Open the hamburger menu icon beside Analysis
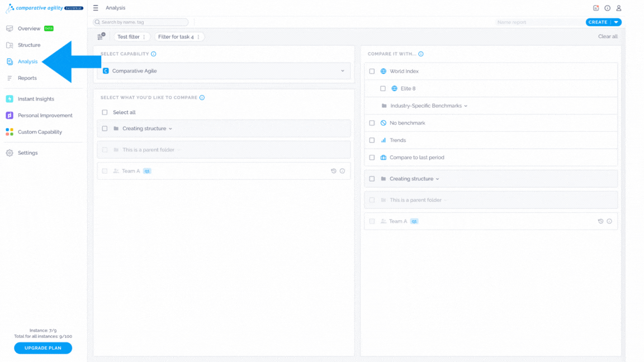The image size is (644, 362). (96, 8)
